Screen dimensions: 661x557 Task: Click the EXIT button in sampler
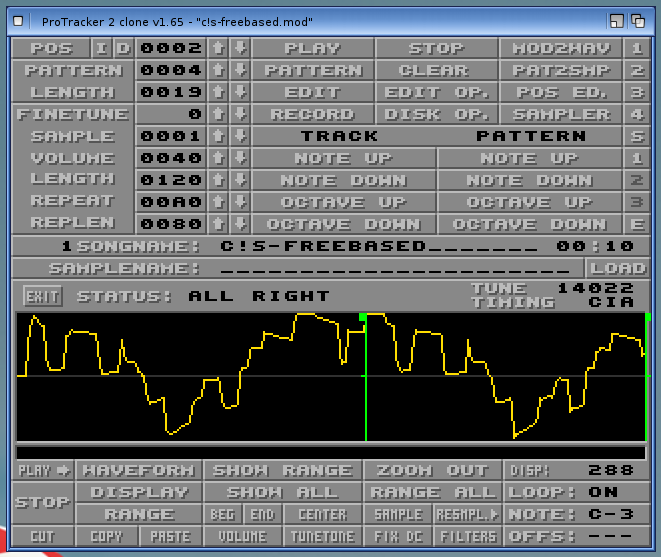[x=41, y=296]
